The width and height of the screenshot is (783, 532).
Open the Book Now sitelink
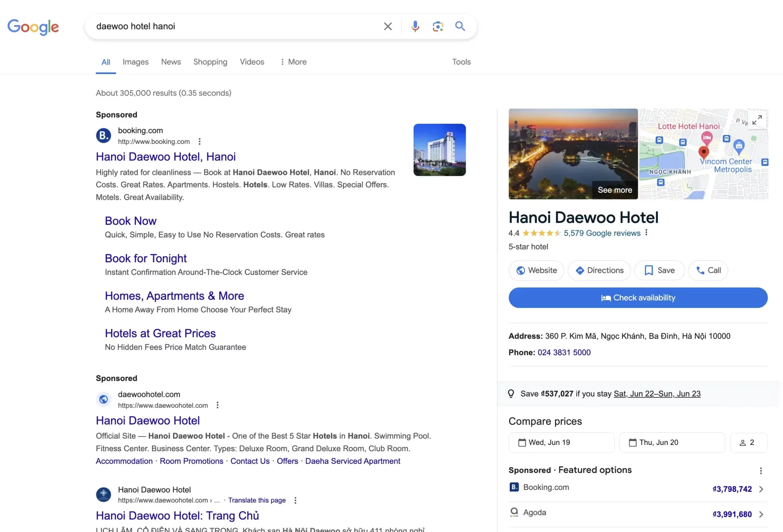tap(130, 221)
